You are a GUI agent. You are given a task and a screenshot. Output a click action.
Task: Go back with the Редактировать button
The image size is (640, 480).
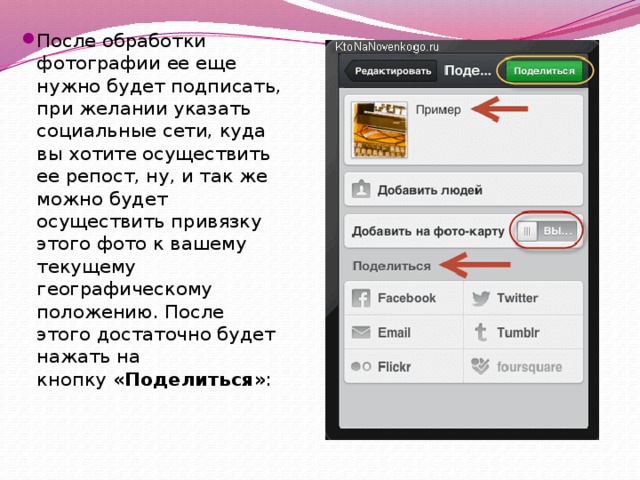391,71
